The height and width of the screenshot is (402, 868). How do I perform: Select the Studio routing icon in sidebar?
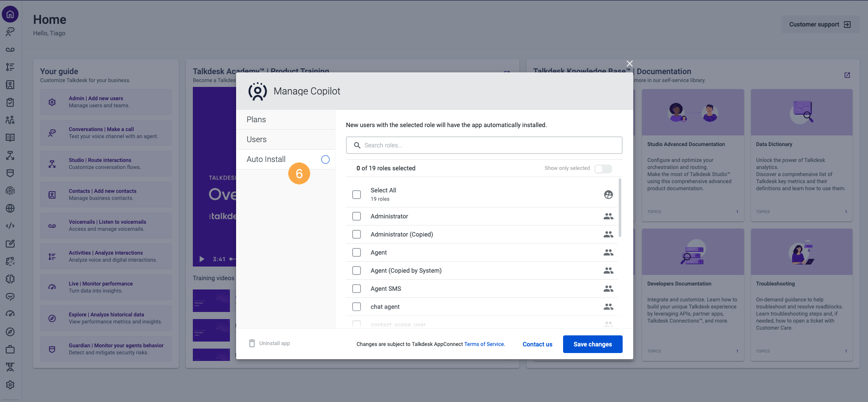(10, 155)
